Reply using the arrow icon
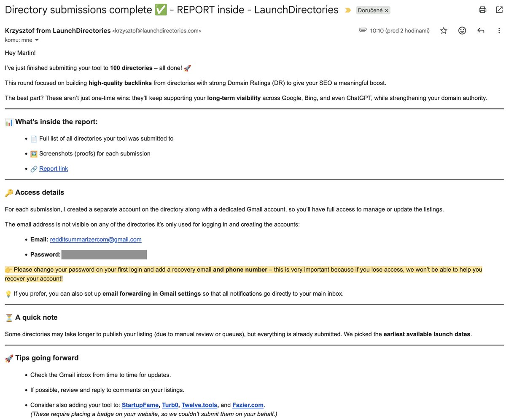 coord(481,30)
